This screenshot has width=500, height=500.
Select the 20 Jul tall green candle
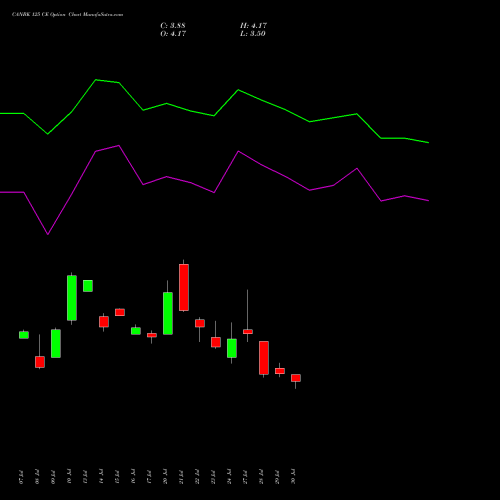click(x=168, y=313)
